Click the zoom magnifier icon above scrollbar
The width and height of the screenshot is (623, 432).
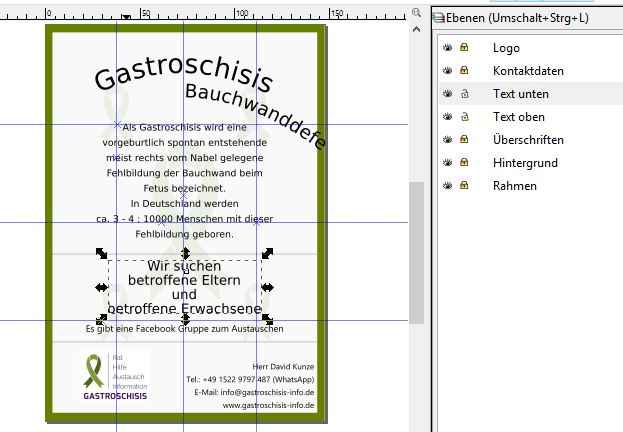tap(416, 12)
